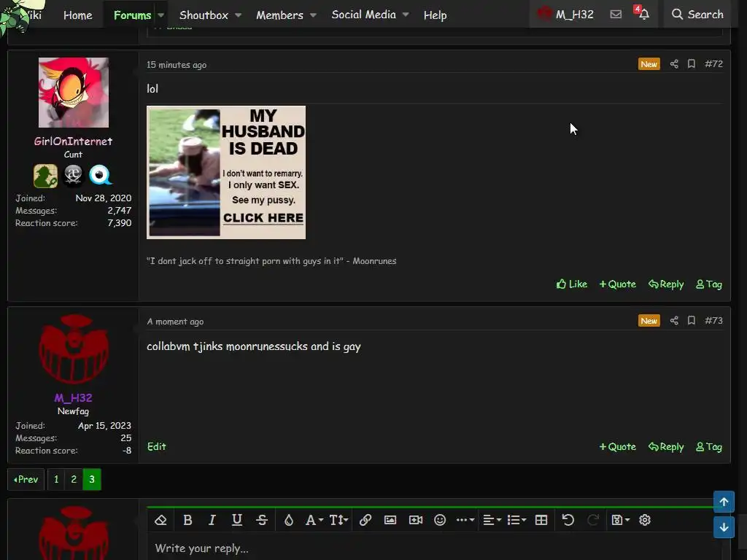
Task: Insert a table in the reply
Action: tap(541, 520)
